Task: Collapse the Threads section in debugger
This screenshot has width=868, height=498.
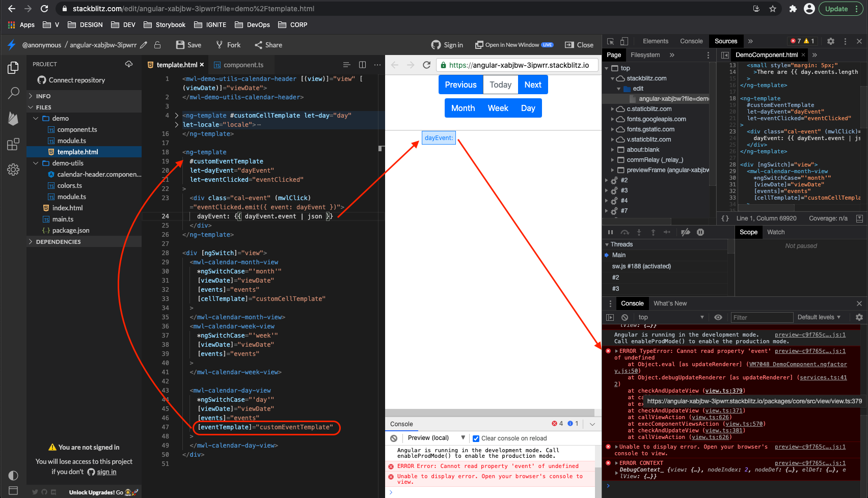Action: coord(607,244)
